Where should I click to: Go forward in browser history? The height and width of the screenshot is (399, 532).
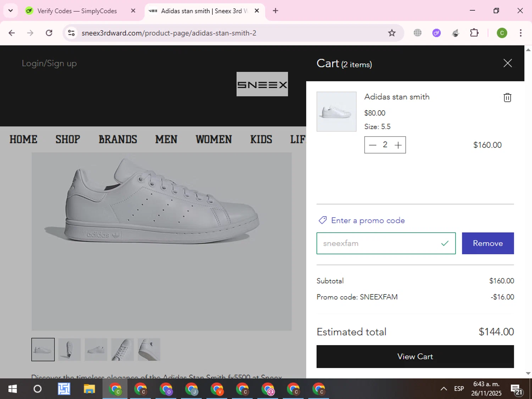(x=30, y=33)
